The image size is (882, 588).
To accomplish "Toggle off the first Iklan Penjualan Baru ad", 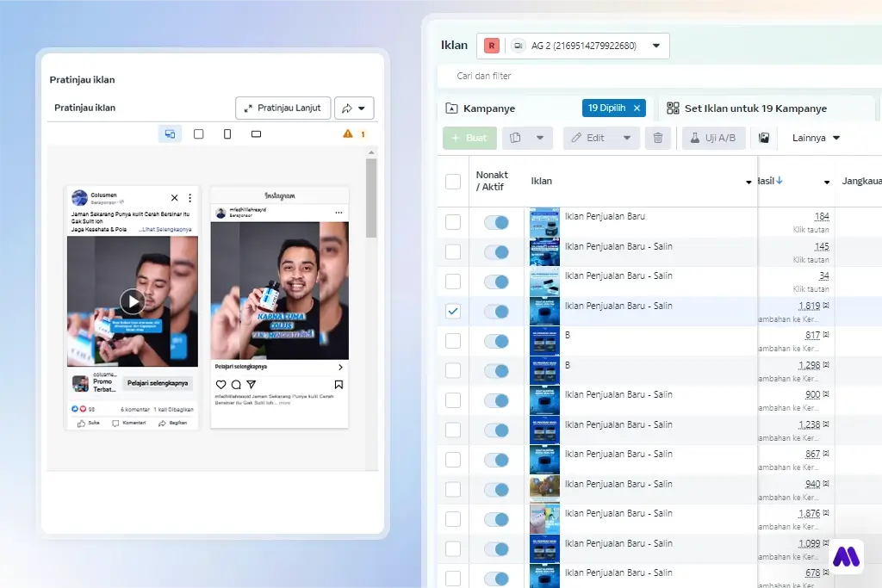I will click(x=496, y=223).
